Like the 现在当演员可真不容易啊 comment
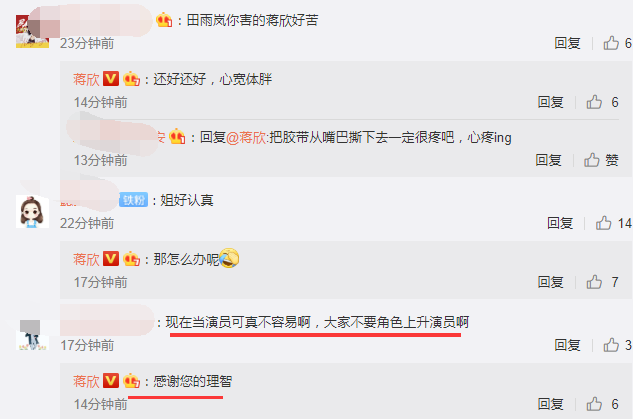The width and height of the screenshot is (633, 419). 611,345
